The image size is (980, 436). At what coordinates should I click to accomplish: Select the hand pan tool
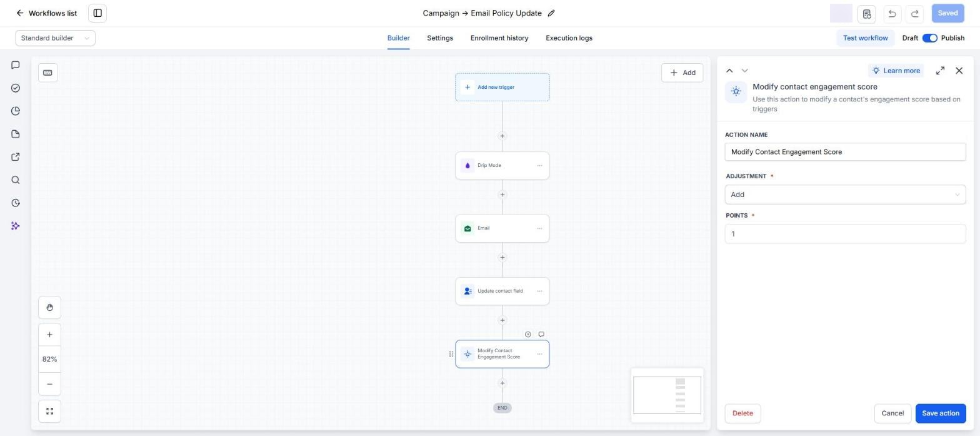coord(49,308)
